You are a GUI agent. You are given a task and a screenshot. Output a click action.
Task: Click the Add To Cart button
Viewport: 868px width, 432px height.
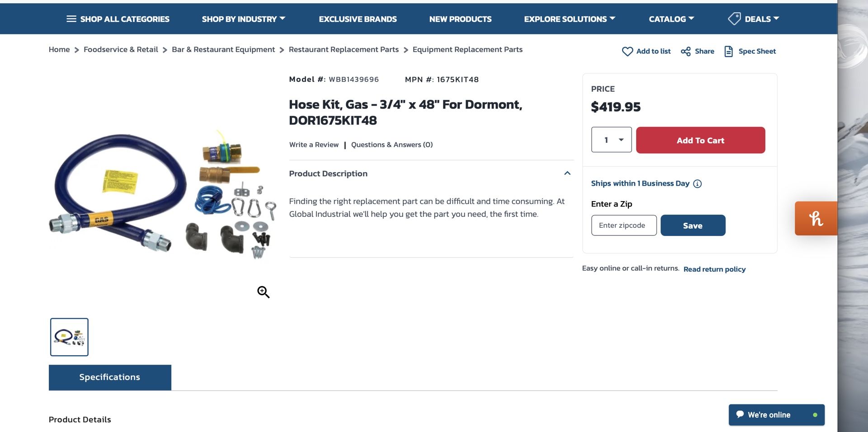tap(700, 140)
